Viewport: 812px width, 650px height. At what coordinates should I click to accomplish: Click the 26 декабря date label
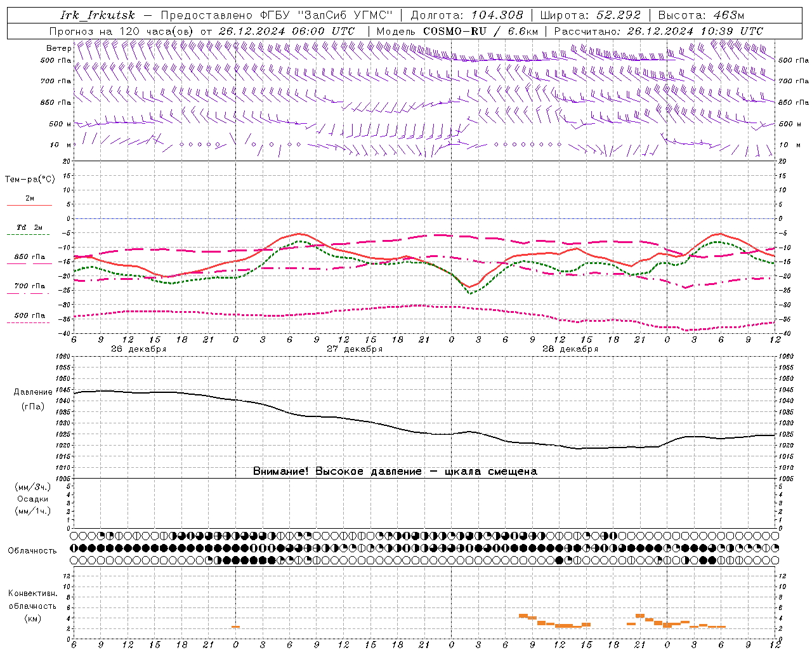(x=138, y=349)
